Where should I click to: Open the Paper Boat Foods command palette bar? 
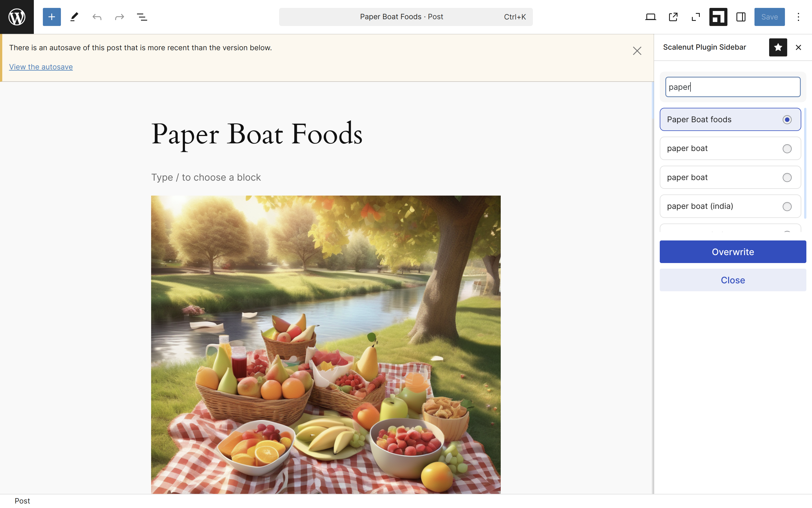coord(406,17)
